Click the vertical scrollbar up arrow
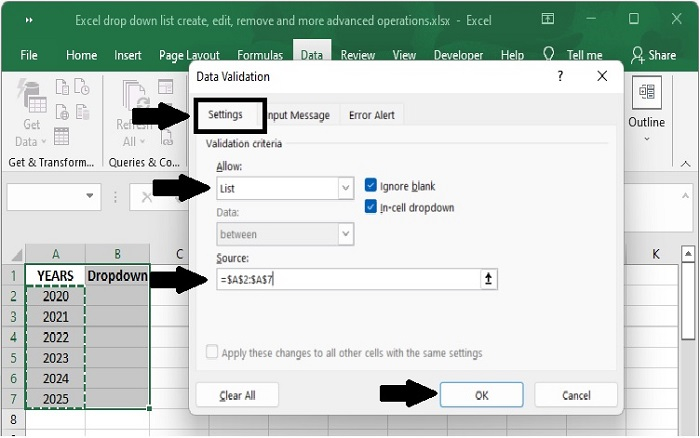Viewport: 700px width, 438px height. [x=688, y=254]
